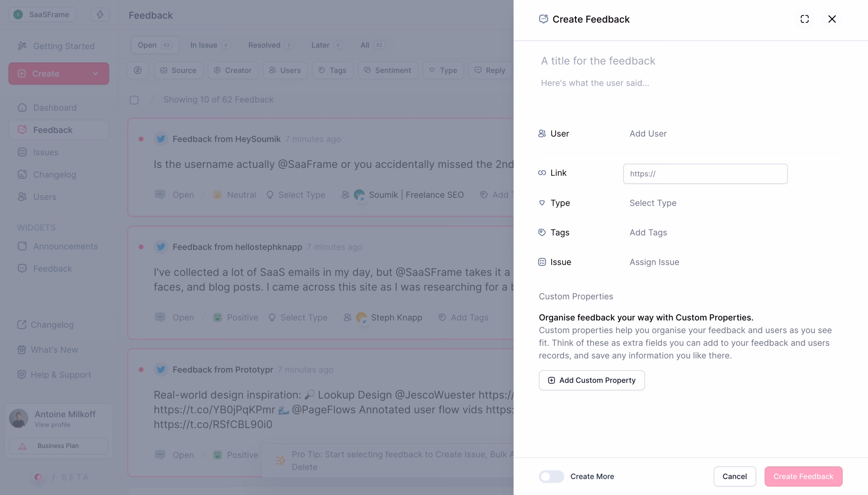
Task: Expand Create Feedback panel to fullscreen
Action: point(804,19)
